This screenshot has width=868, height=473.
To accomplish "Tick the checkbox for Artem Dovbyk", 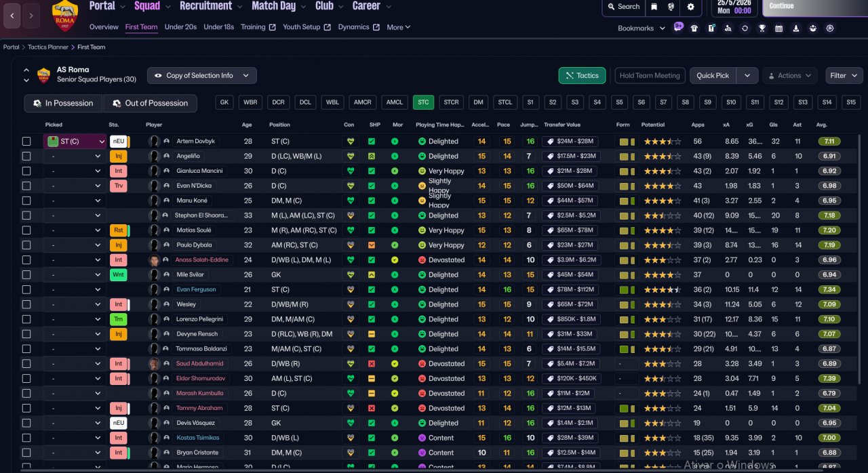I will pyautogui.click(x=26, y=142).
